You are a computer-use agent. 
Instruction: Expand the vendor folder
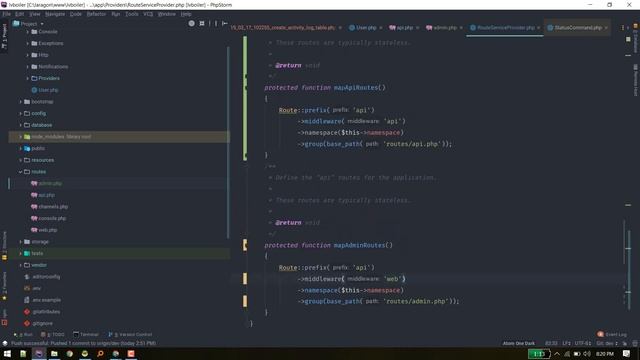20,265
